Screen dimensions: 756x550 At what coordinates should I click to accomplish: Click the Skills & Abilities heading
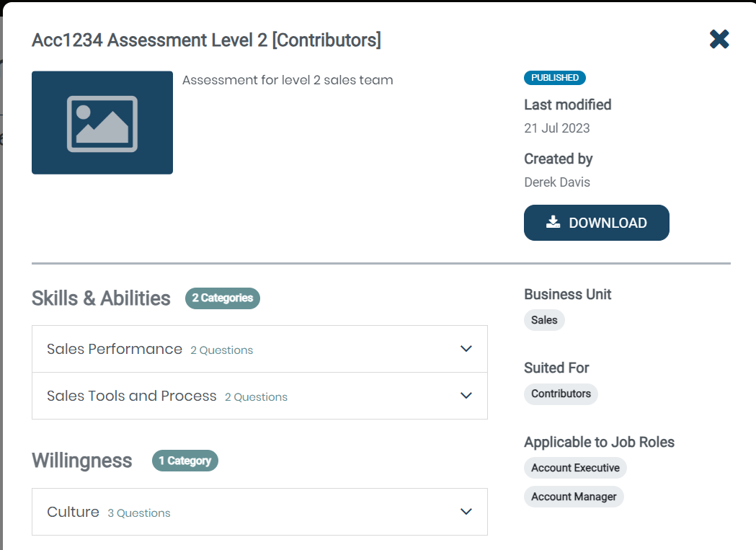pyautogui.click(x=101, y=298)
